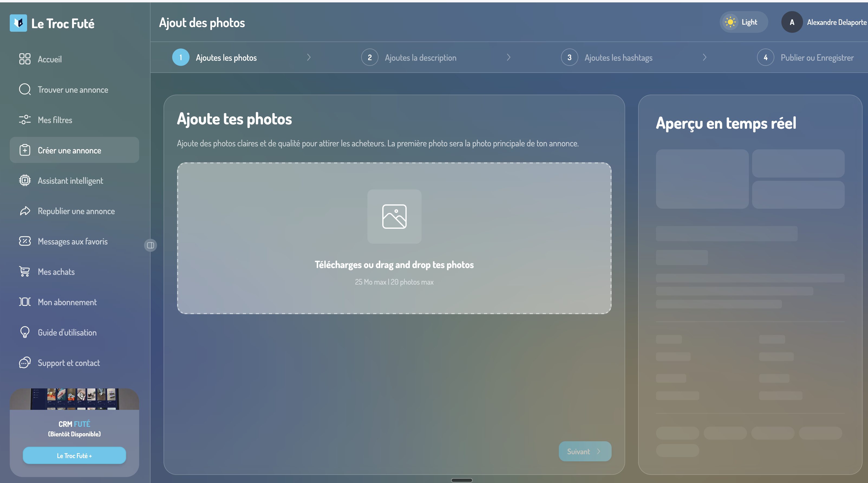Click the Republier une annonce share icon

click(25, 211)
